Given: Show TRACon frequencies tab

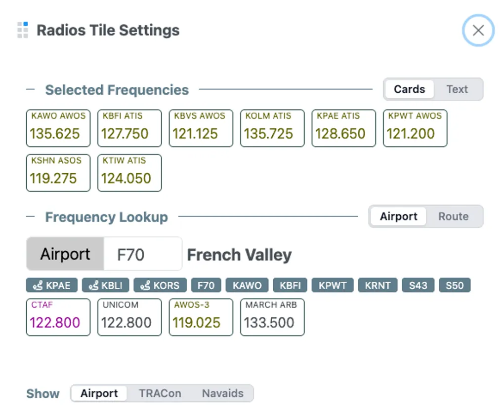Looking at the screenshot, I should [160, 393].
